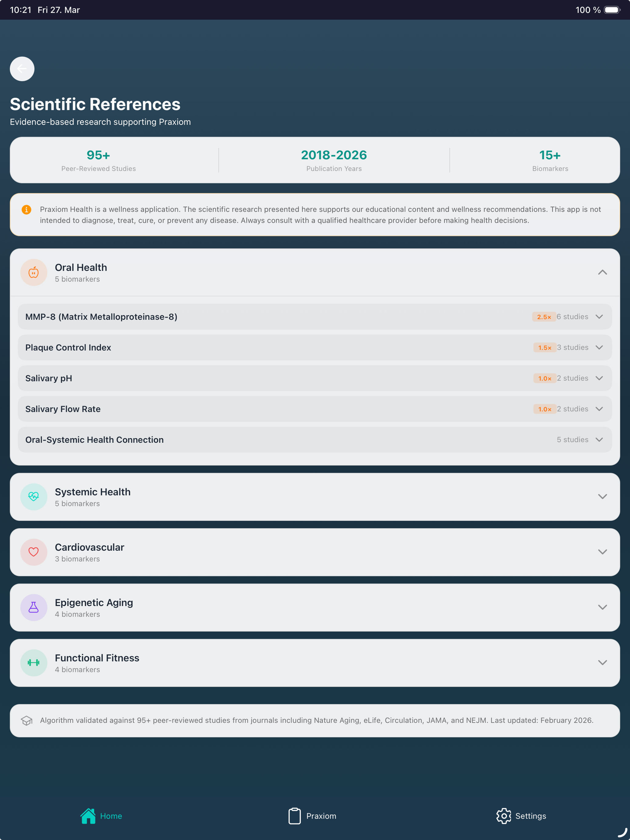Click the graduation cap icon in footer note
This screenshot has height=840, width=630.
(x=27, y=721)
